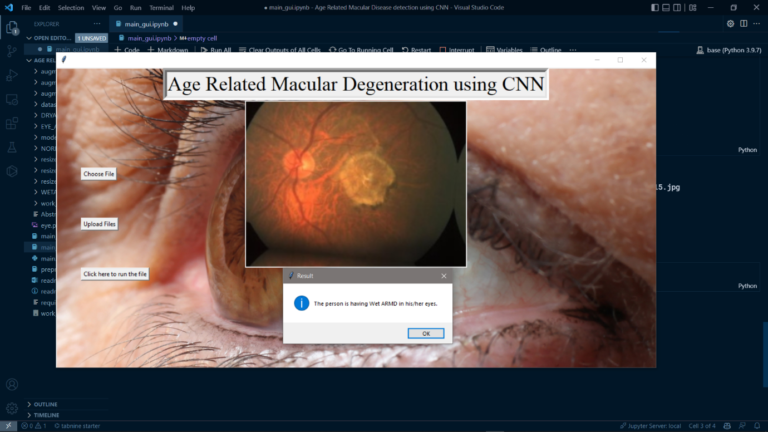768x432 pixels.
Task: Open the Terminal menu
Action: point(162,8)
